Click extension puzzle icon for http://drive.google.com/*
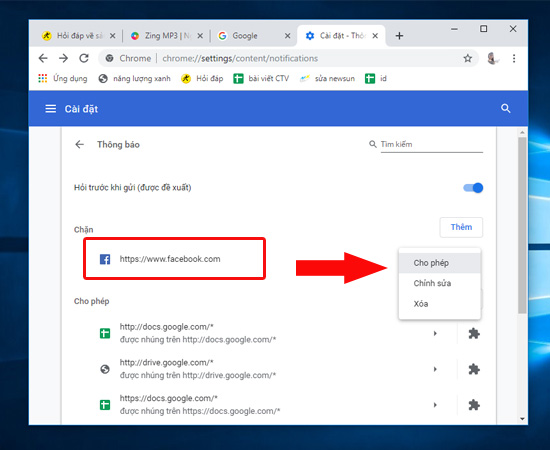 [x=474, y=369]
